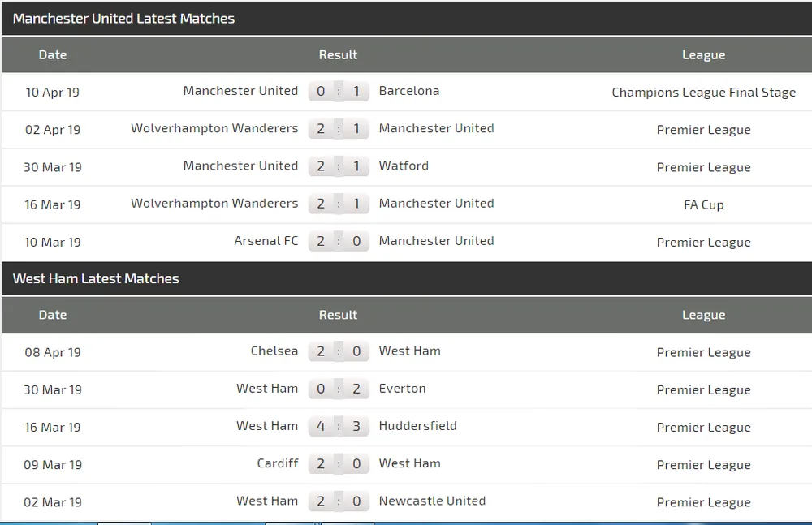Image resolution: width=812 pixels, height=525 pixels.
Task: Open the Premier League link on the Everton row
Action: pos(703,389)
